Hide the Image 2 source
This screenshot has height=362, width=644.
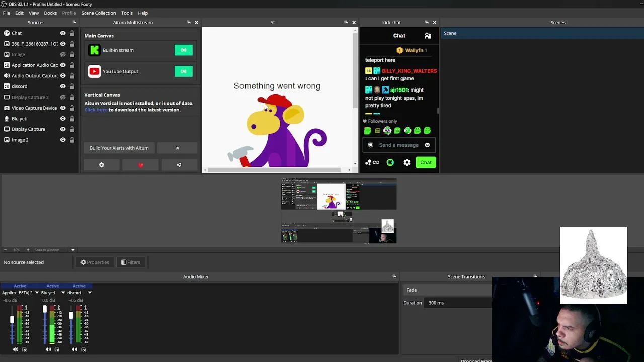point(63,140)
